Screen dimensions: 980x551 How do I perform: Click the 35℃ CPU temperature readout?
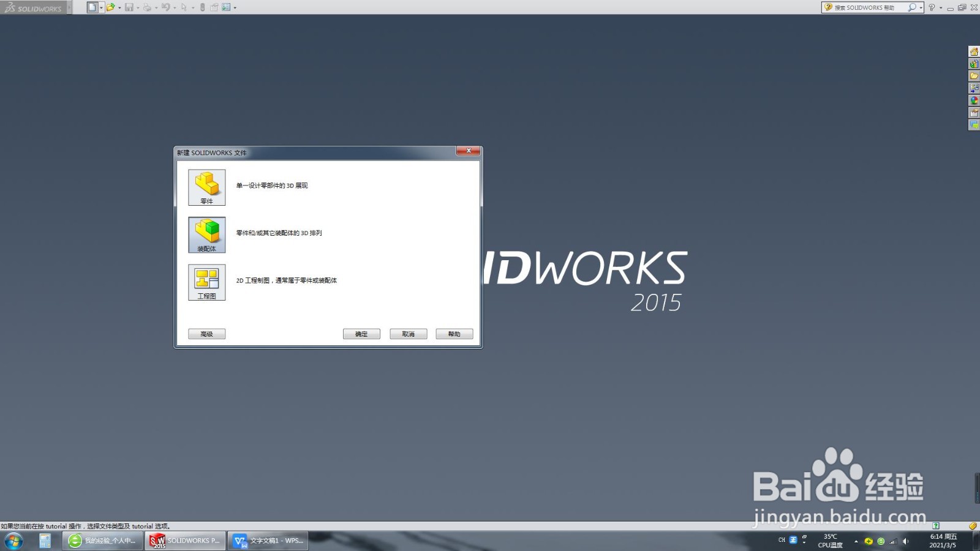point(831,541)
